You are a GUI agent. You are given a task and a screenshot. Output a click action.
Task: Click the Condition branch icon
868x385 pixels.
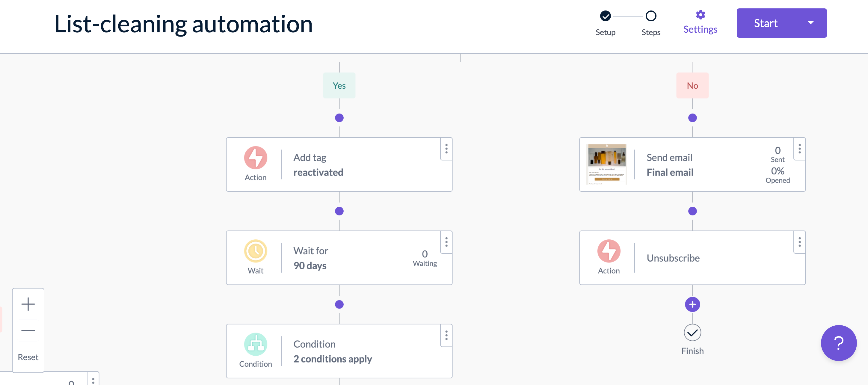coord(255,344)
